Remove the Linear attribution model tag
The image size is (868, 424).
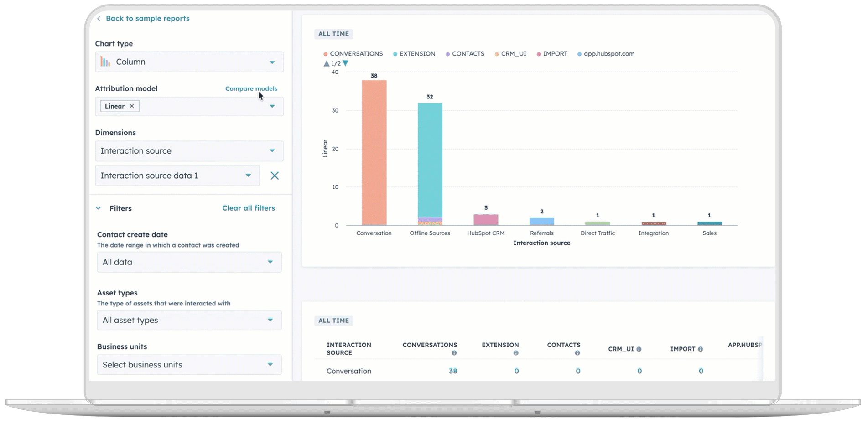coord(132,106)
